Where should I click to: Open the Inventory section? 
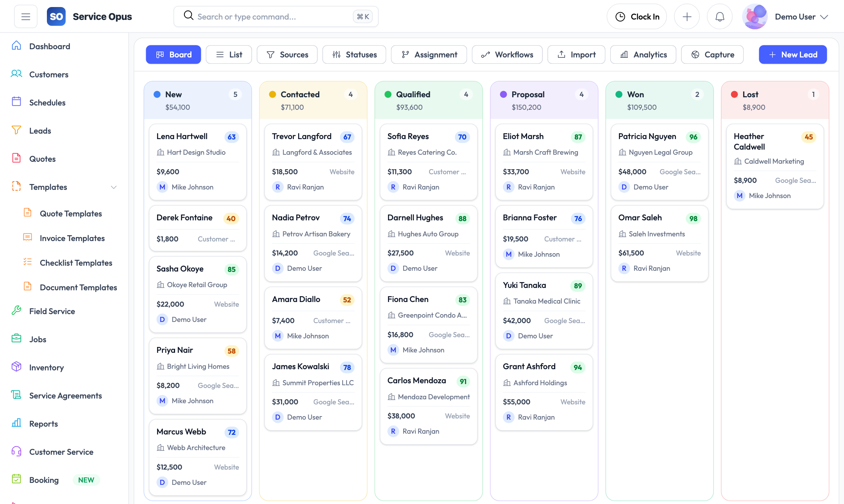click(47, 367)
